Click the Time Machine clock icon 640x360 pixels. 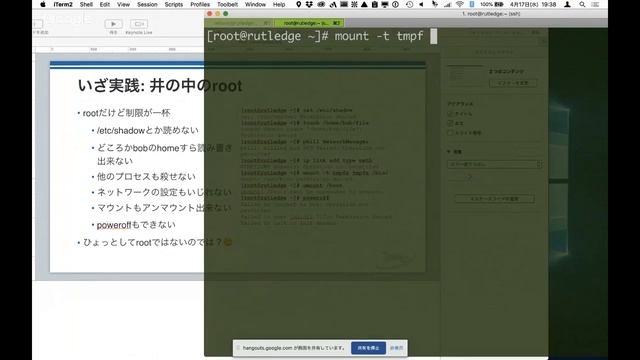coord(409,4)
